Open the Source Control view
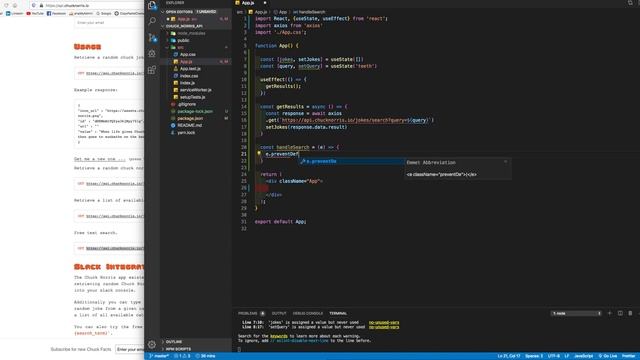640x360 pixels. (152, 38)
